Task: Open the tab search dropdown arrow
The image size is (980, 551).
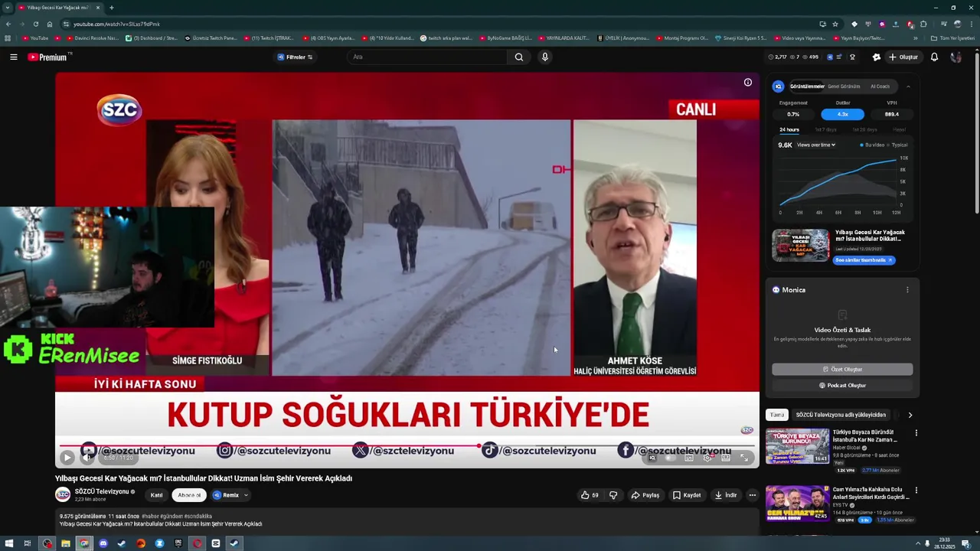Action: [x=8, y=8]
